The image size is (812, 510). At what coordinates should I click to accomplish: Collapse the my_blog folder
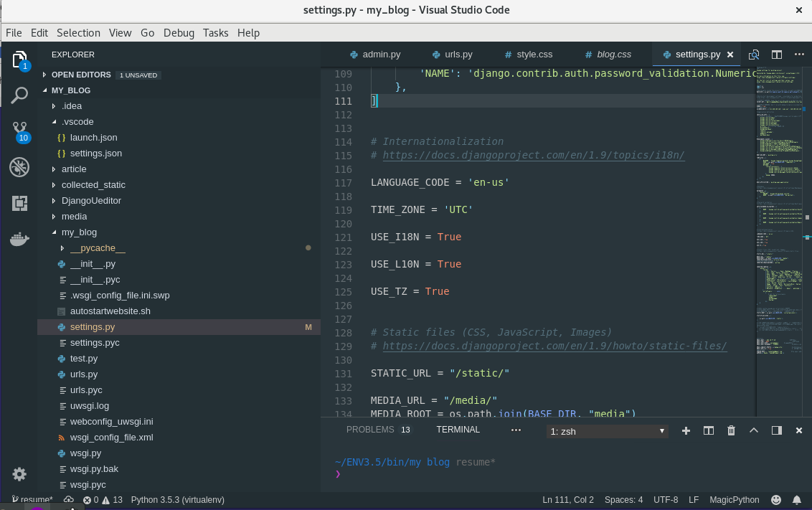(x=79, y=232)
